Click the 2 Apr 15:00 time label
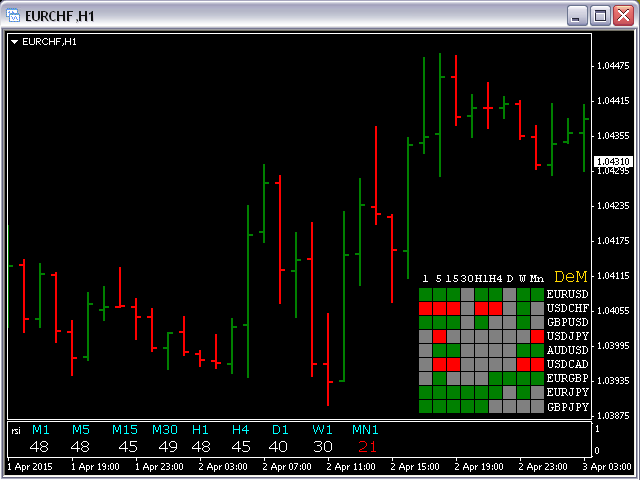The width and height of the screenshot is (640, 480). point(415,467)
